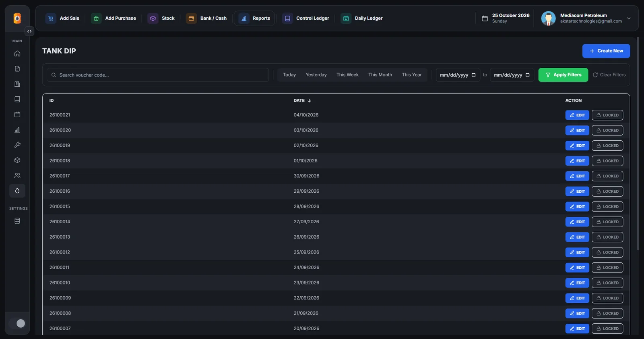Open the Home dashboard from the sidebar
Viewport: 644px width, 339px height.
pos(17,54)
